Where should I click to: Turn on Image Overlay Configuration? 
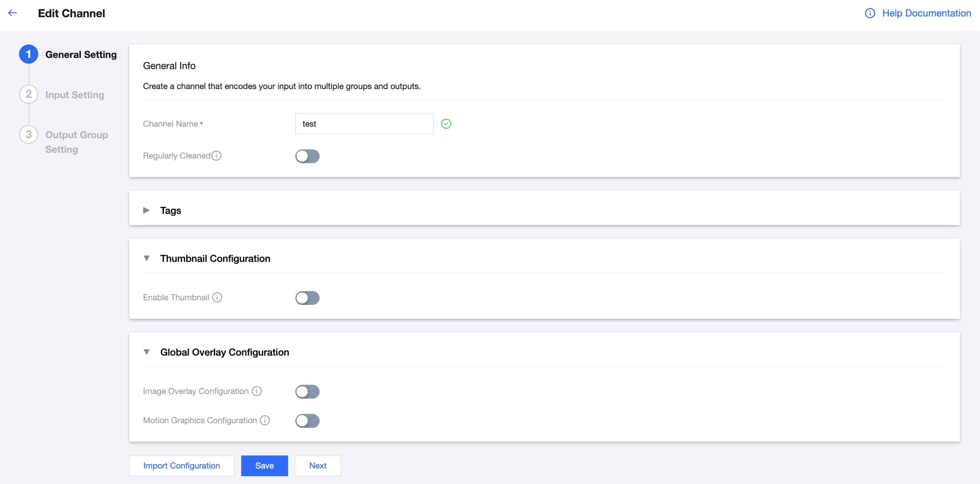pyautogui.click(x=307, y=392)
